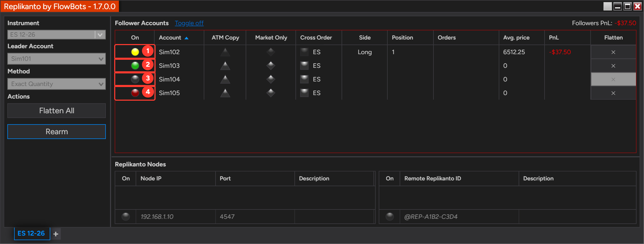Click ATM Copy triangle icon for Sim102
Image resolution: width=644 pixels, height=244 pixels.
tap(225, 52)
